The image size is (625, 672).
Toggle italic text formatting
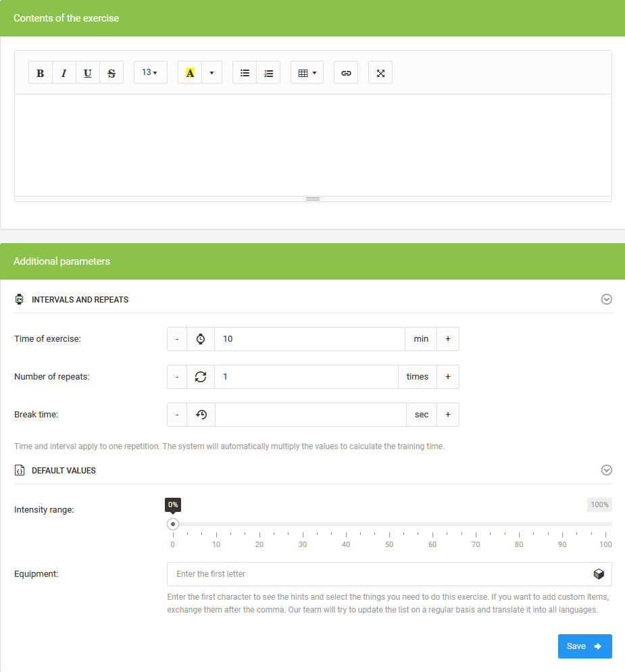tap(64, 73)
